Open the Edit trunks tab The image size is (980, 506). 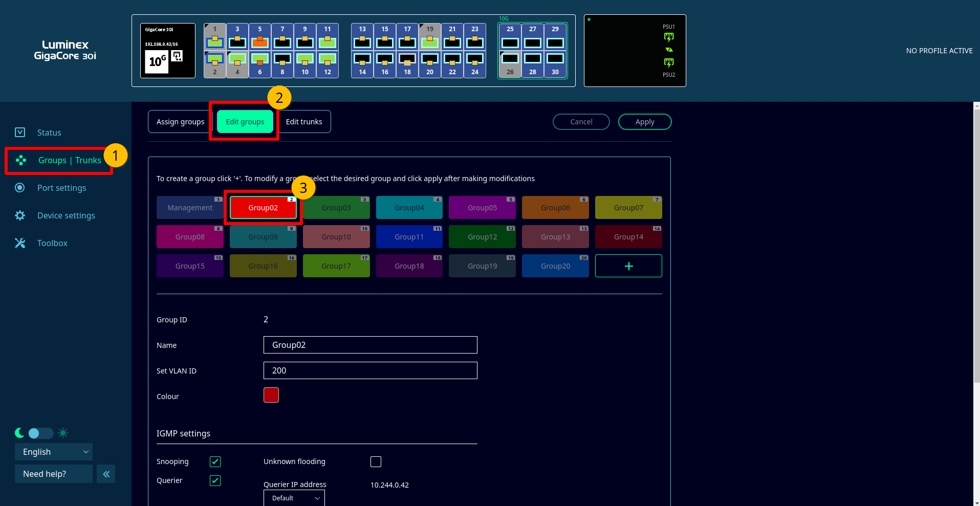[x=304, y=122]
